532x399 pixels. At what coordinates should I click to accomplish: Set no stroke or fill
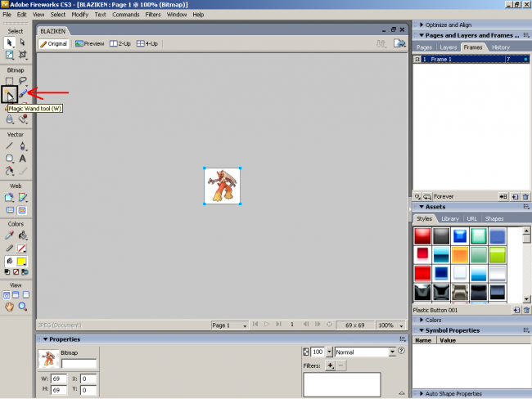click(x=16, y=272)
